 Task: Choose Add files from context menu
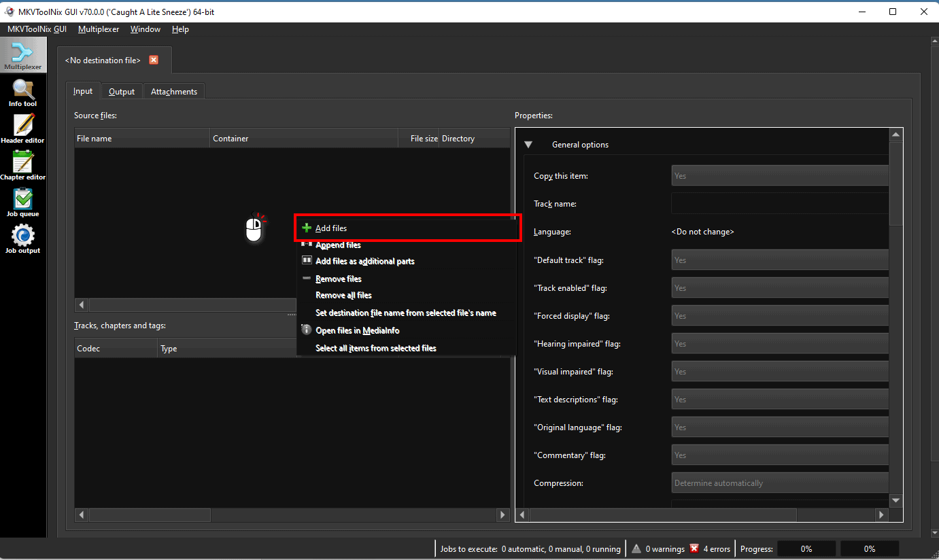tap(406, 228)
